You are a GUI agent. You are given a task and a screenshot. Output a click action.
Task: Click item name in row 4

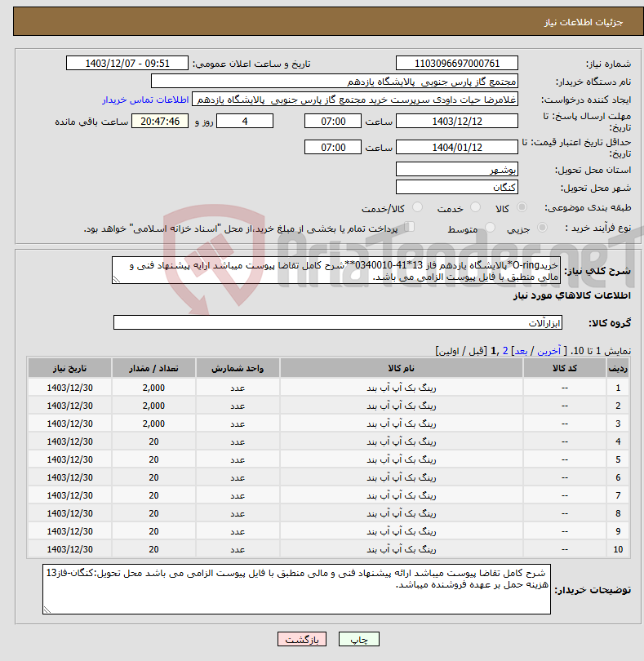tap(401, 441)
